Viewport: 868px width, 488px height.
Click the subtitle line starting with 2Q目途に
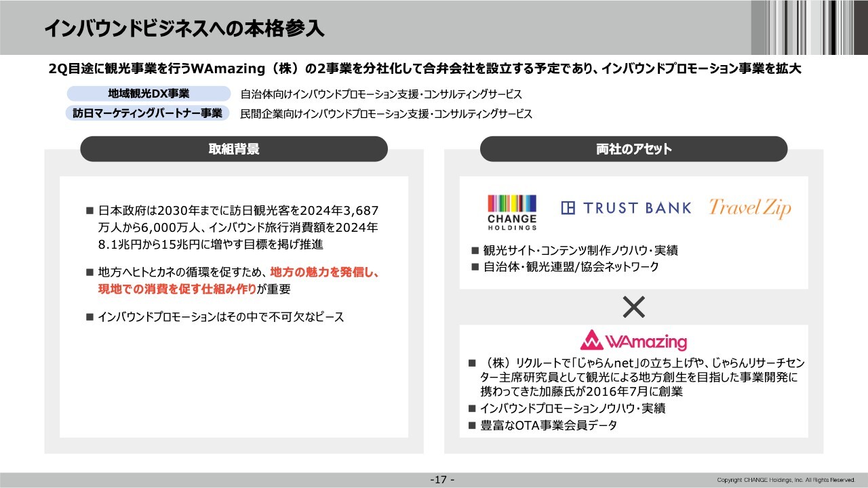click(x=427, y=69)
